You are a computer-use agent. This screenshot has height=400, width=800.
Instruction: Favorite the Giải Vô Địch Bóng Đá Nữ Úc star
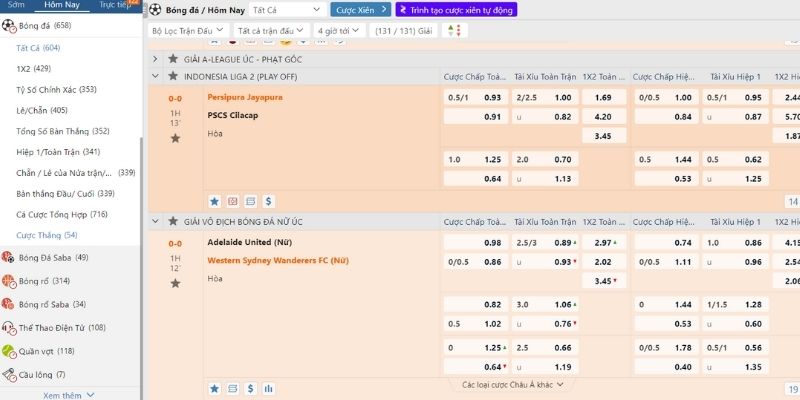(173, 221)
